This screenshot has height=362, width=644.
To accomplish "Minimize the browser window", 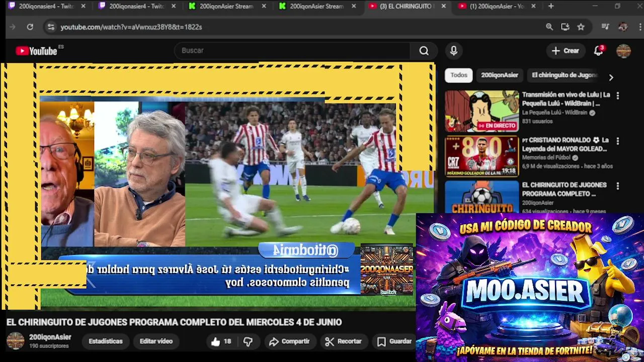I will click(x=595, y=6).
